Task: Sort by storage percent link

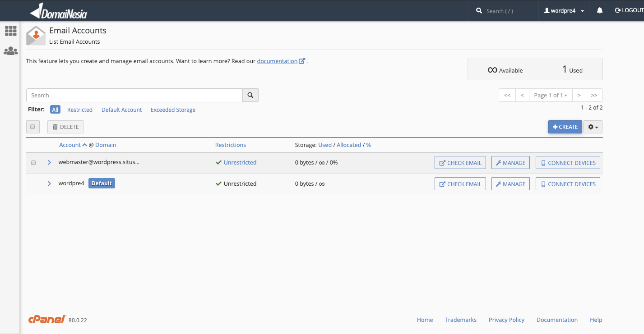Action: click(368, 145)
